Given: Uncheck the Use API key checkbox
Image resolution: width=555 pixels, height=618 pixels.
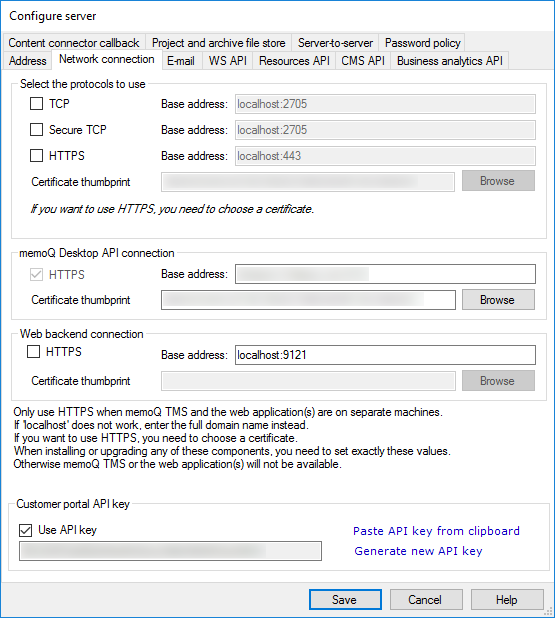Looking at the screenshot, I should coord(26,530).
